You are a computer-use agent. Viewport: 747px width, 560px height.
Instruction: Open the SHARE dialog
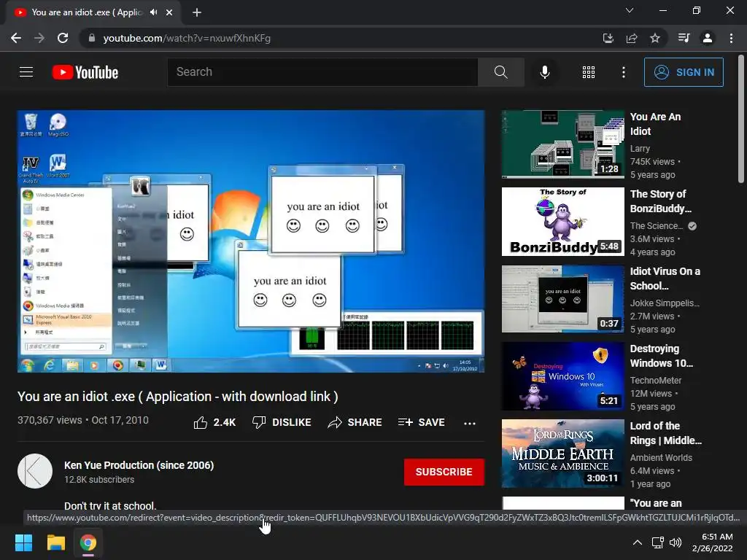pyautogui.click(x=355, y=422)
